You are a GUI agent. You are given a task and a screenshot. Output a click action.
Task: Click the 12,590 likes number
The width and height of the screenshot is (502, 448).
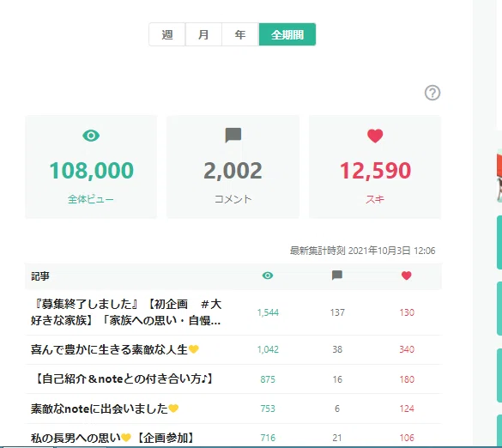coord(375,171)
